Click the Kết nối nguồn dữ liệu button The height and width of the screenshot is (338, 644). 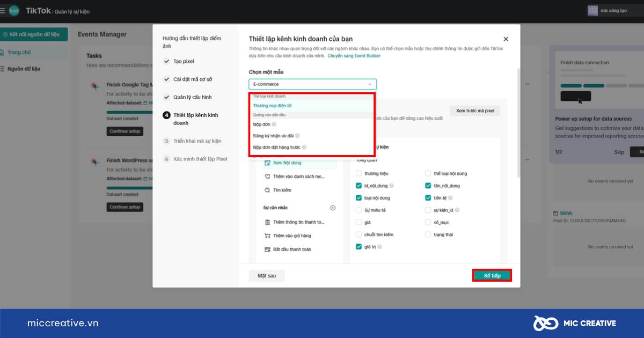(x=34, y=34)
